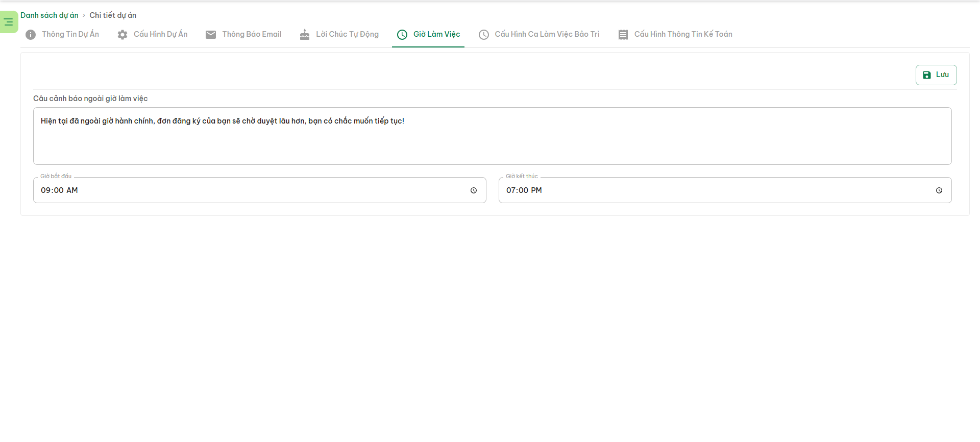
Task: Select the Lời Chúc Tự Động tab label
Action: (x=347, y=34)
